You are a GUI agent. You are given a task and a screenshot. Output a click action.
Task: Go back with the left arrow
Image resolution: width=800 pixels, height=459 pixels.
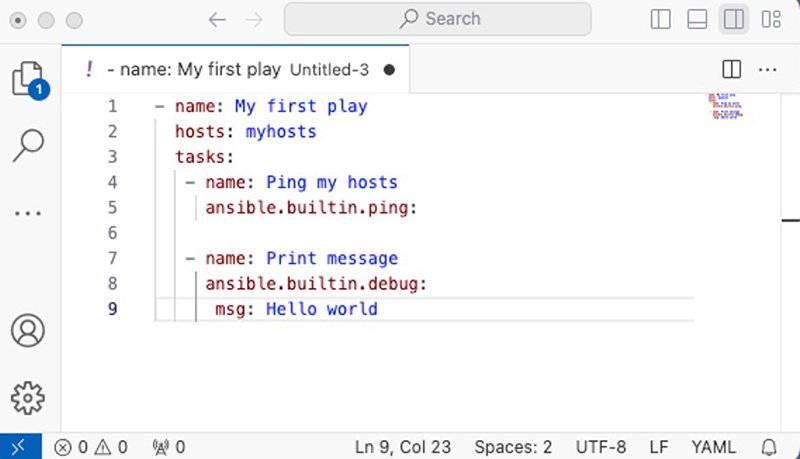point(217,19)
